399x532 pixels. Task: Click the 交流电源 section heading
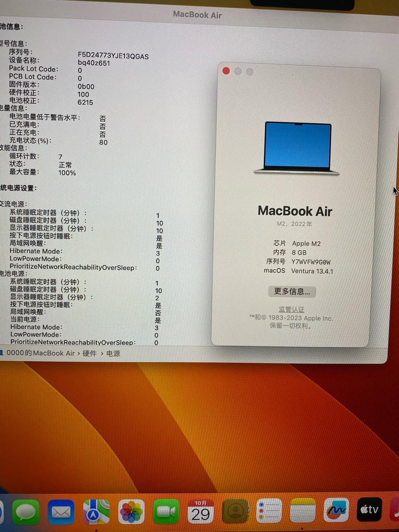point(13,204)
